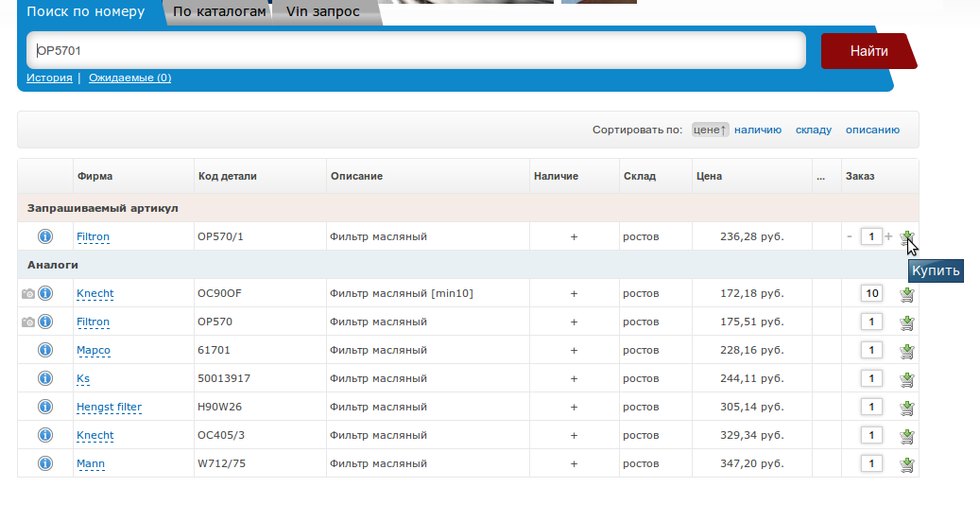Add Ks 50013917 to cart
980x522 pixels.
(x=907, y=379)
